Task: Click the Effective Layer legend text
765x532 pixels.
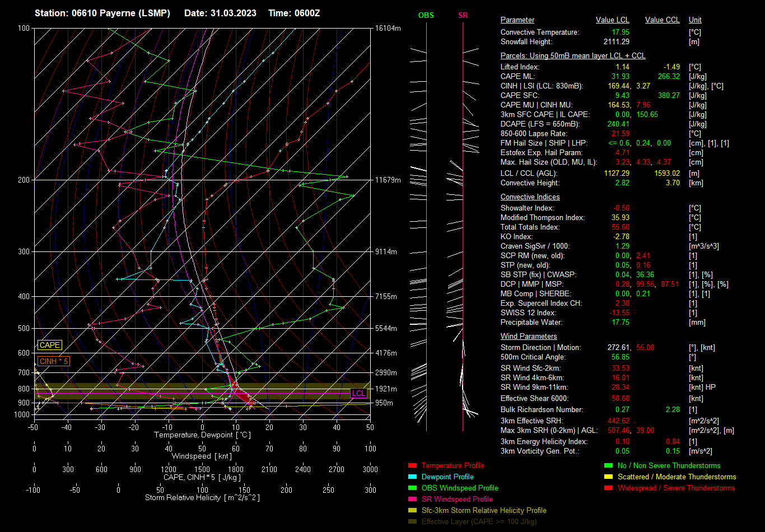Action: pos(479,521)
